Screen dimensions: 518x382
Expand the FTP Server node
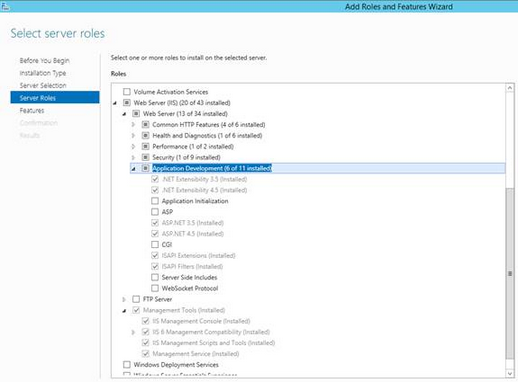[124, 299]
